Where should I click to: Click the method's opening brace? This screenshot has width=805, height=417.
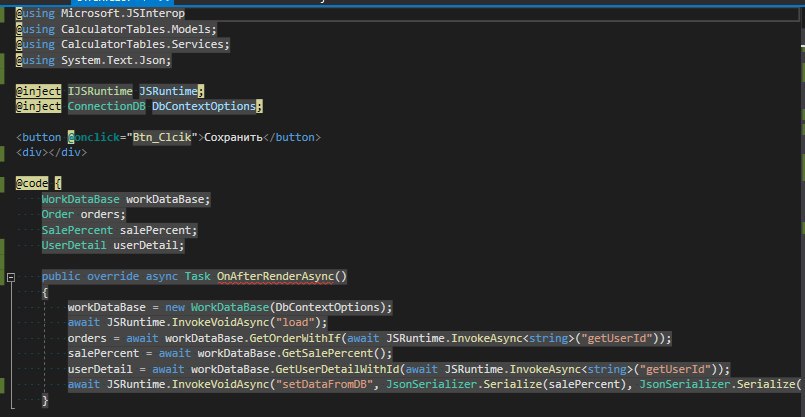(x=45, y=292)
